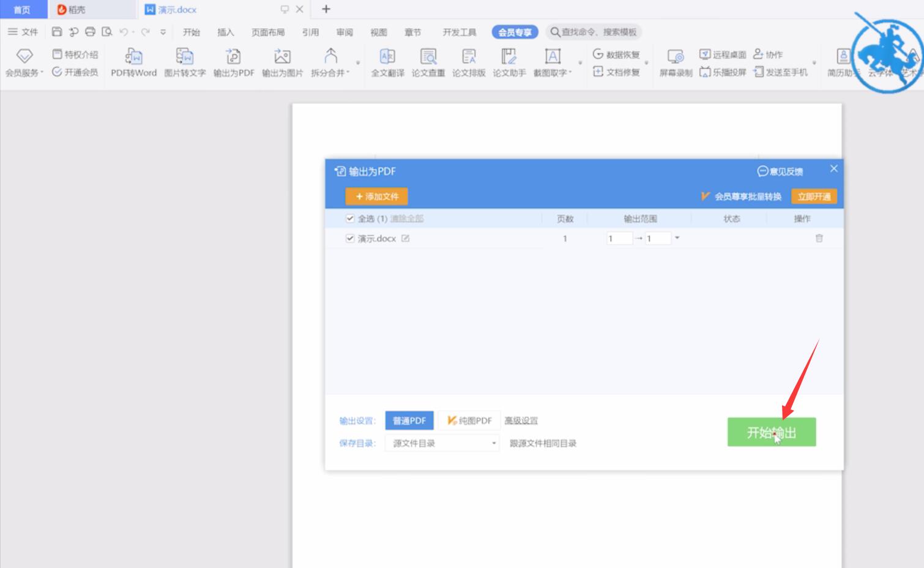
Task: Click the 添加文件 button
Action: coord(377,196)
